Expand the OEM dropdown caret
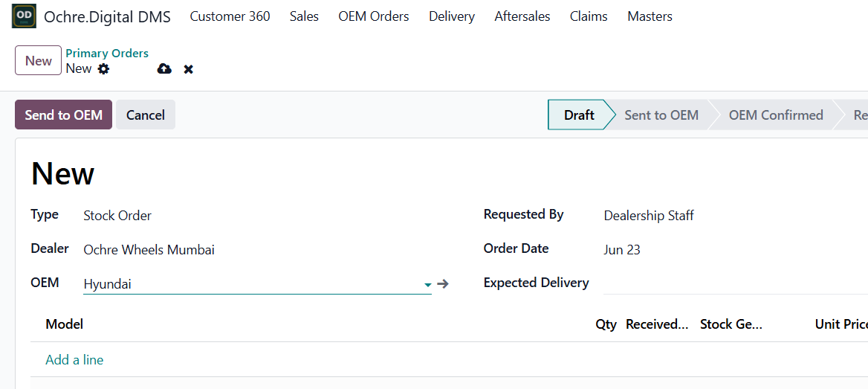 click(427, 285)
